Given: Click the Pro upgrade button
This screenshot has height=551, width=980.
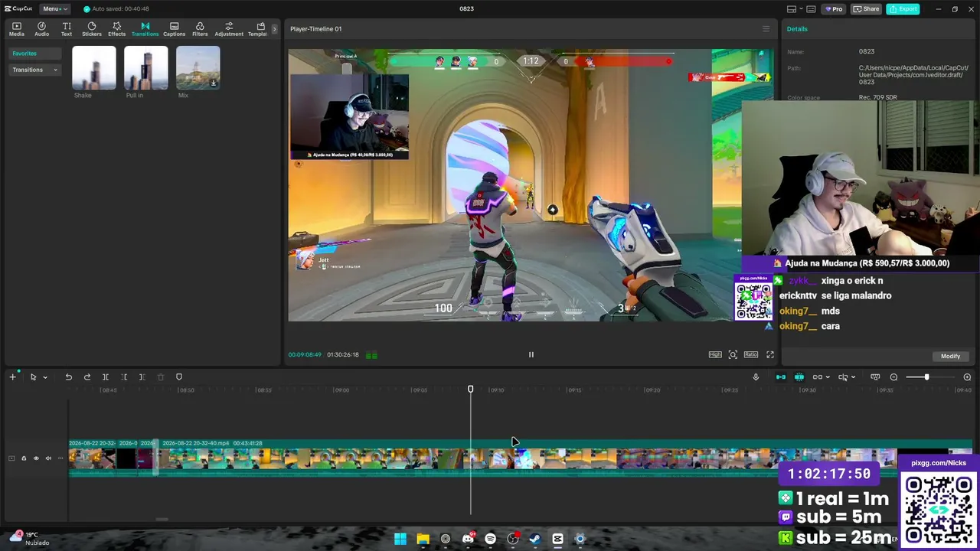Looking at the screenshot, I should (x=834, y=9).
